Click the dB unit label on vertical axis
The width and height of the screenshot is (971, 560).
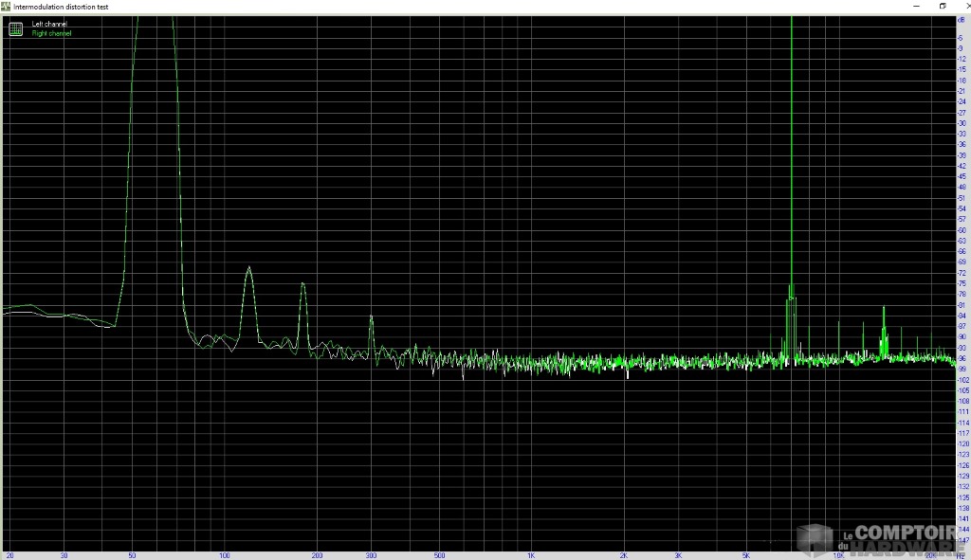click(x=962, y=20)
